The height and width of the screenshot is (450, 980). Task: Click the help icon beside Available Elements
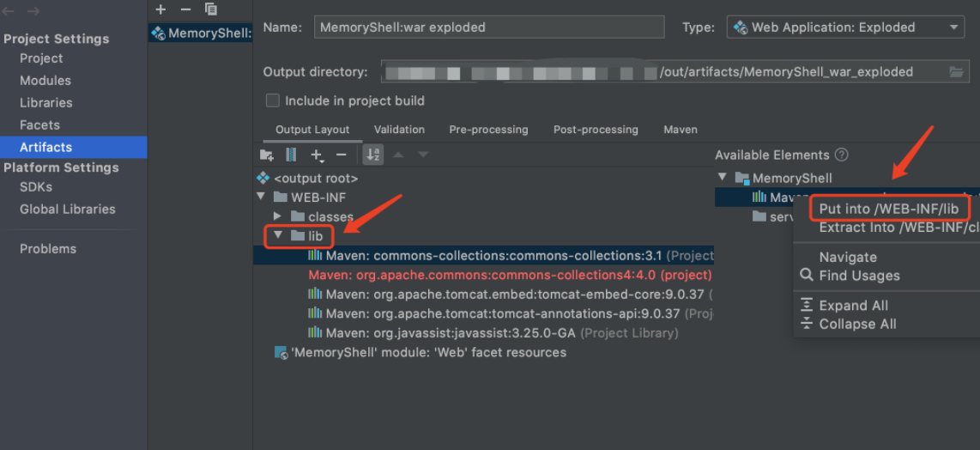[841, 155]
